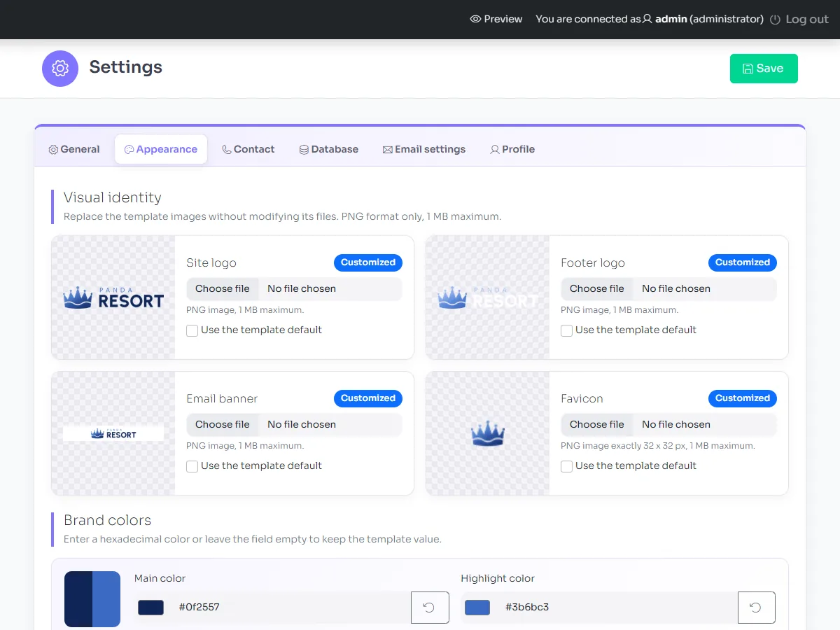Choose file for Favicon

(597, 424)
